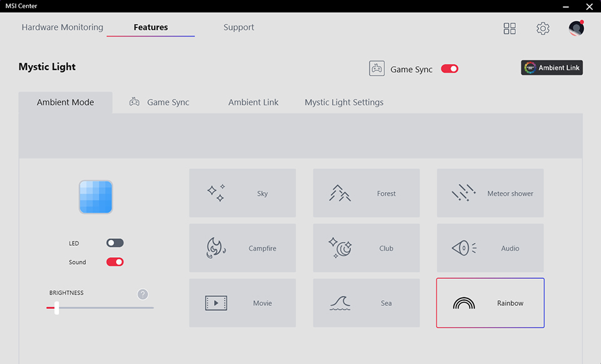Image resolution: width=601 pixels, height=364 pixels.
Task: Open the user profile avatar
Action: click(x=576, y=28)
